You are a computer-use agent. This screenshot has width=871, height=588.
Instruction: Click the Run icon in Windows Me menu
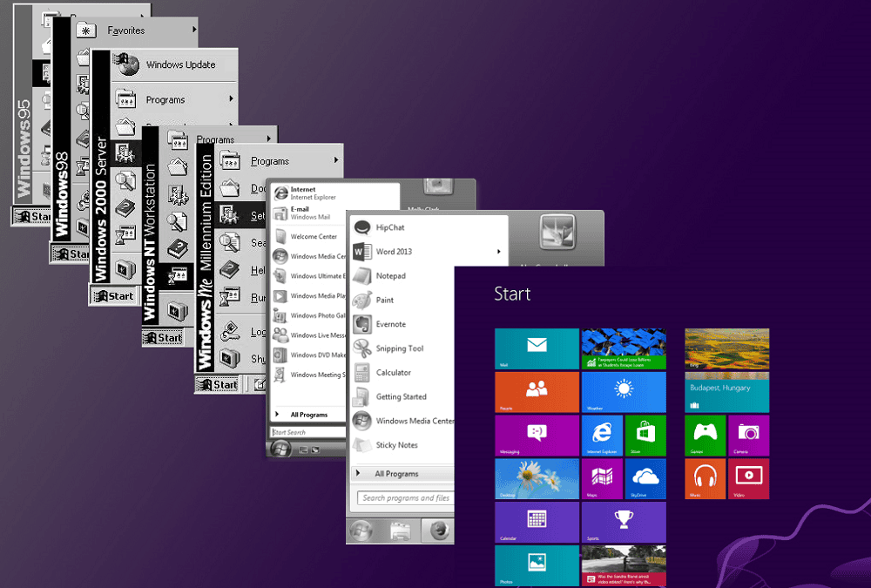pyautogui.click(x=229, y=297)
